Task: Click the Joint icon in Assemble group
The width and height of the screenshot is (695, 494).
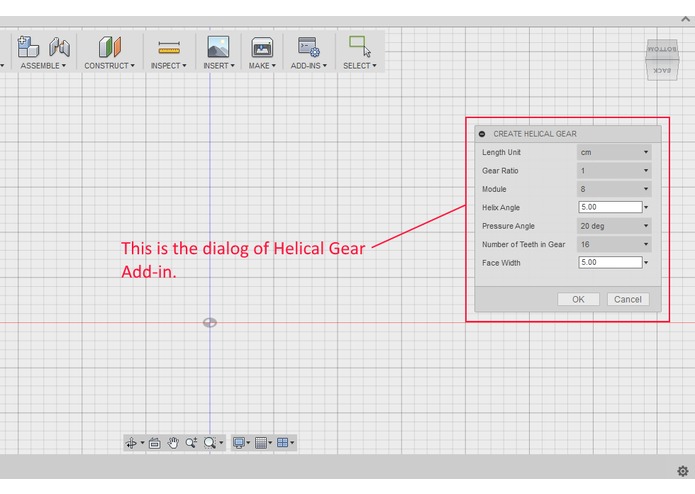Action: [x=59, y=47]
